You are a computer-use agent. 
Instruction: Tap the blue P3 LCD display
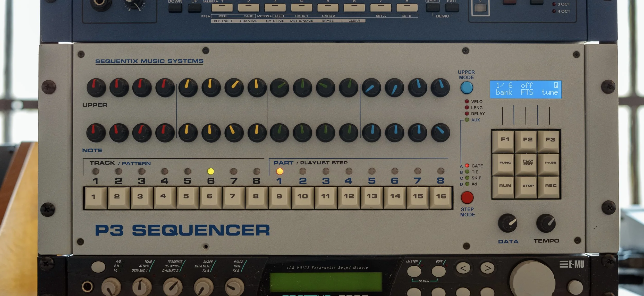pos(526,90)
